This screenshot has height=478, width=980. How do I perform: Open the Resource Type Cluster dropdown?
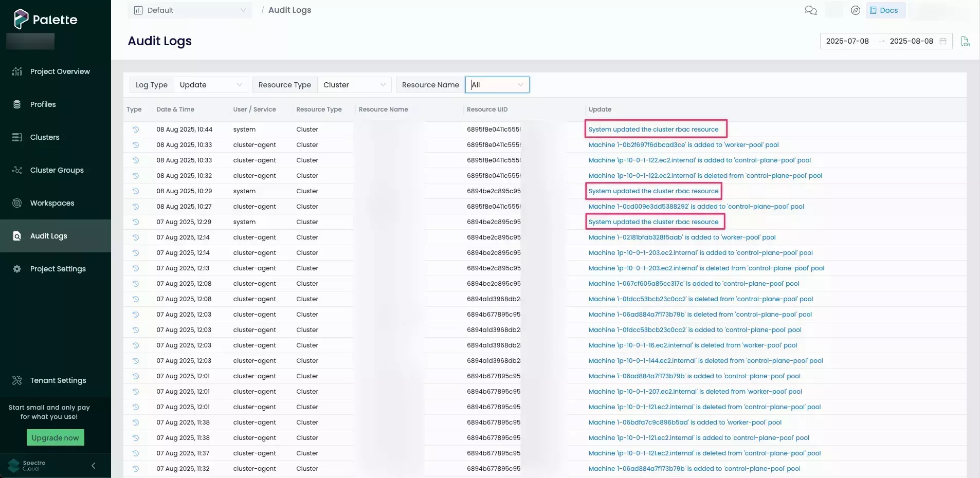pos(355,85)
